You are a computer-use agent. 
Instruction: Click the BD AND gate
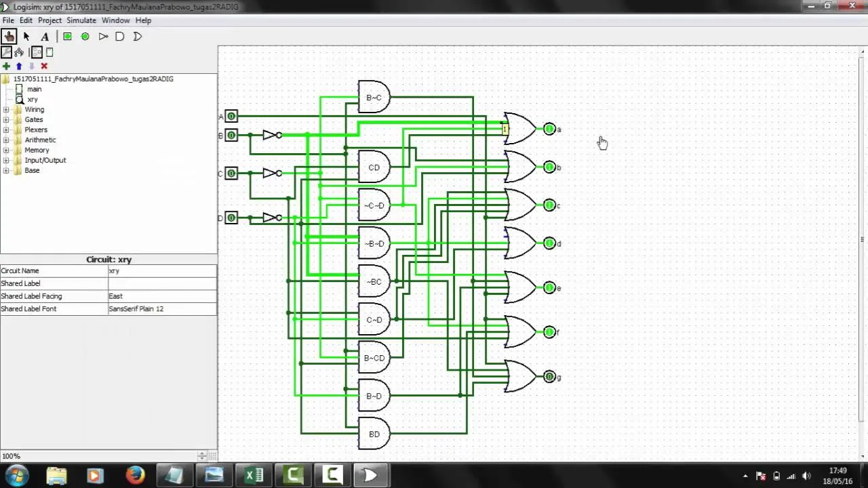click(374, 434)
